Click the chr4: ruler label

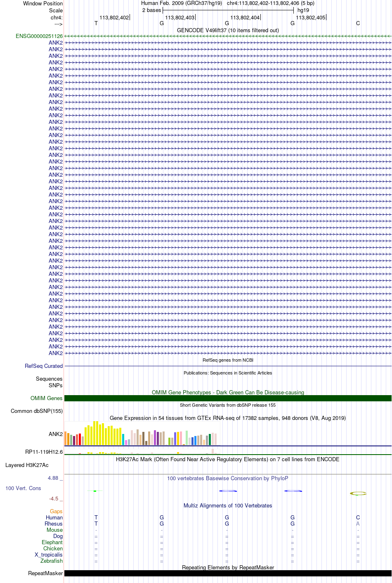tap(57, 18)
